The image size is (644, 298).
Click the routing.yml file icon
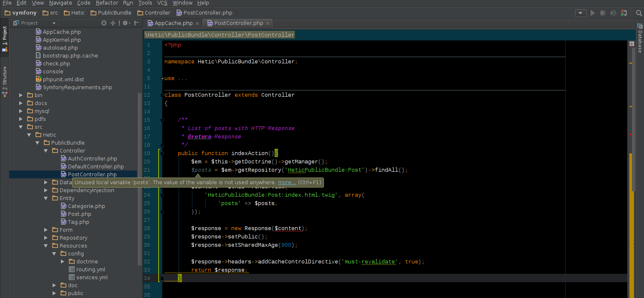coord(72,269)
